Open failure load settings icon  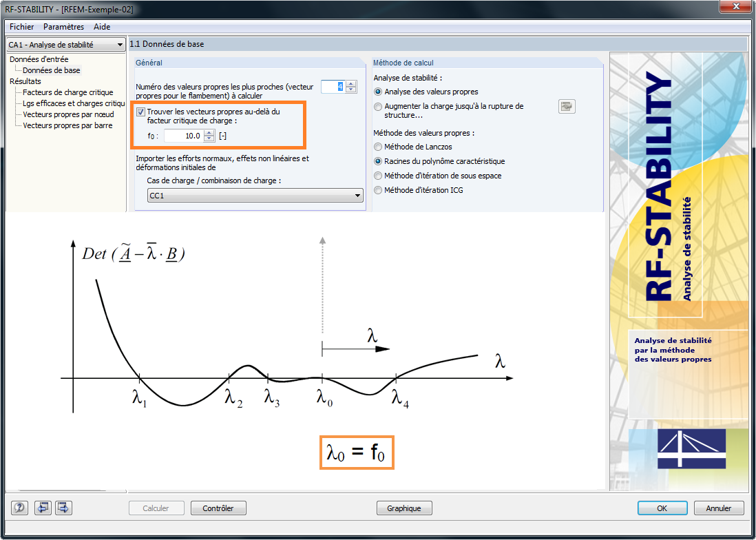pos(567,107)
